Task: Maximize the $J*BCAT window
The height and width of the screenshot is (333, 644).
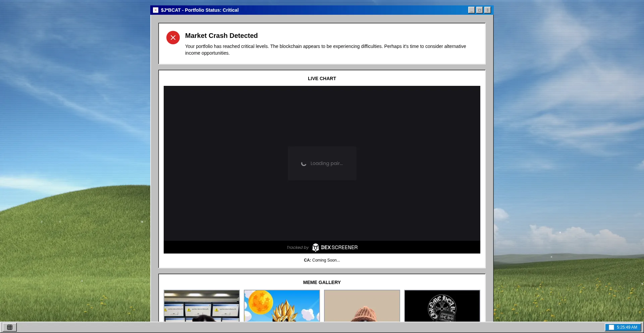Action: pyautogui.click(x=479, y=10)
